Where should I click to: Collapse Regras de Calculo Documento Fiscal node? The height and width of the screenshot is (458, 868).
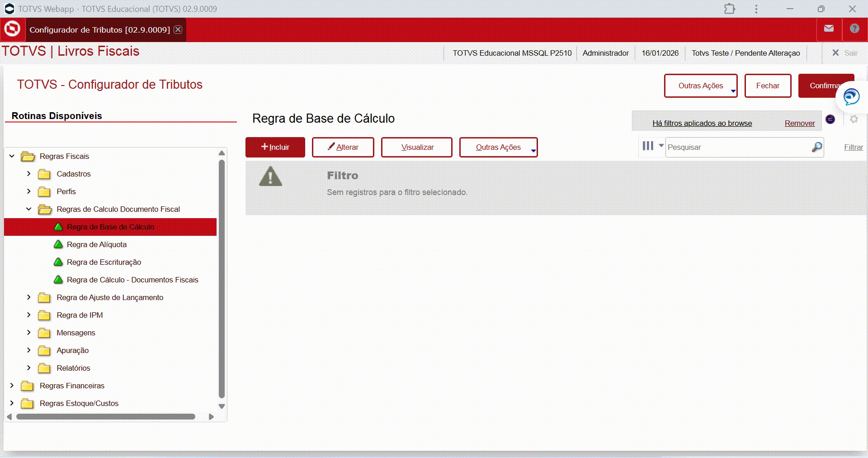click(28, 209)
